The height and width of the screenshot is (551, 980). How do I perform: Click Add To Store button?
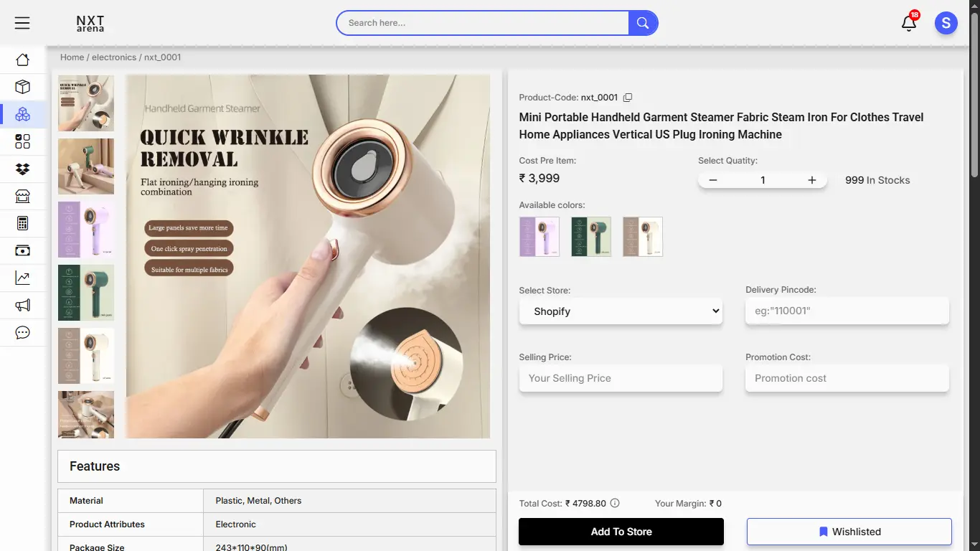pyautogui.click(x=621, y=532)
